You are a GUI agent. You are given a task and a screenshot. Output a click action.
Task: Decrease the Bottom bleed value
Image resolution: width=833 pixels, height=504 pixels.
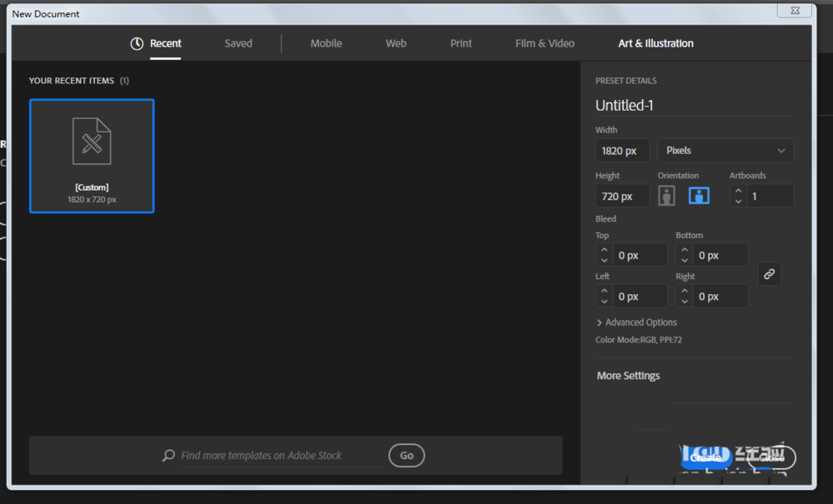coord(684,260)
